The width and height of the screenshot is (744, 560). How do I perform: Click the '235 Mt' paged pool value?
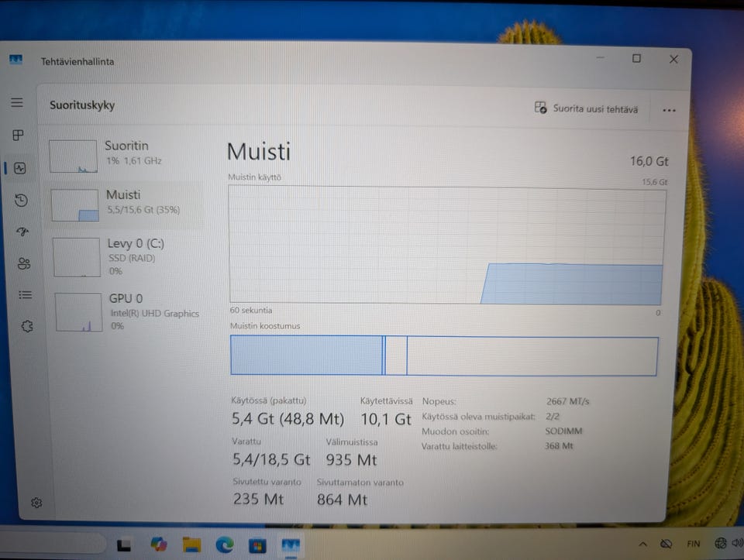pyautogui.click(x=258, y=500)
